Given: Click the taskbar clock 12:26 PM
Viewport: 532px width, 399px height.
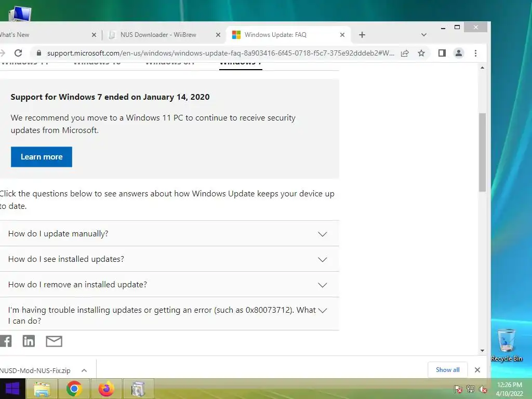Looking at the screenshot, I should pyautogui.click(x=509, y=389).
